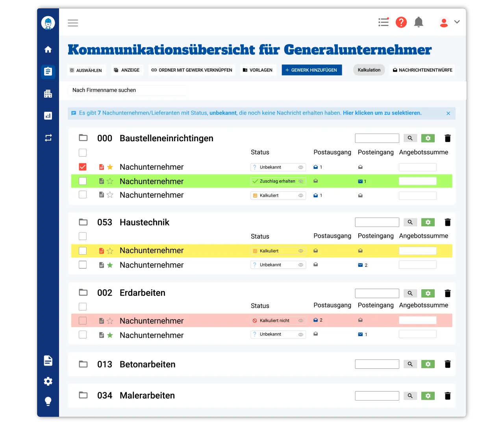The width and height of the screenshot is (504, 425).
Task: Click search magnifier for Betonarbeiten
Action: [410, 364]
